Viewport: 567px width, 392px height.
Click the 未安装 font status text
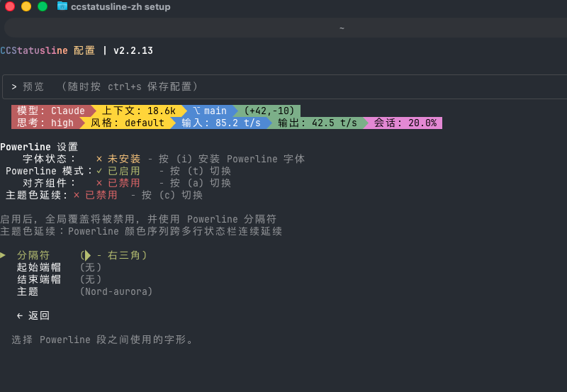pos(123,159)
